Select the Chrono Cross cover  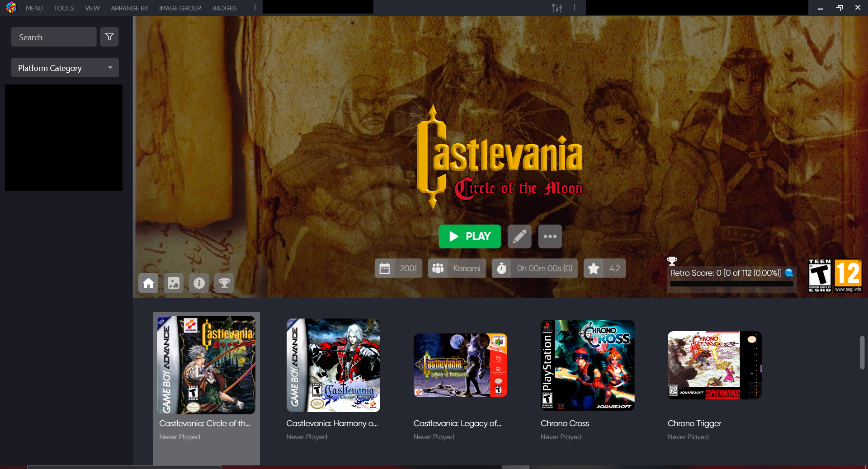point(588,365)
